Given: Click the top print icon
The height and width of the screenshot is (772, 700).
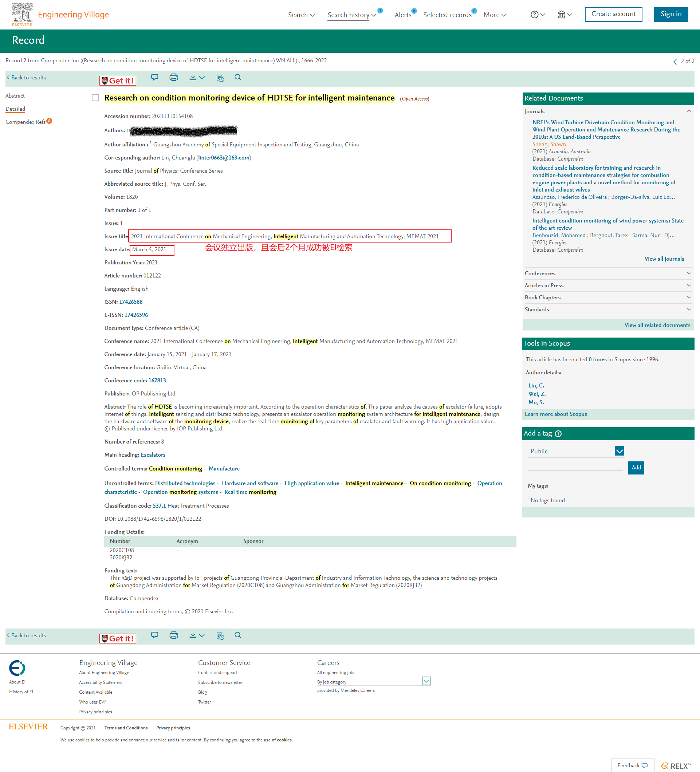Looking at the screenshot, I should (x=174, y=77).
